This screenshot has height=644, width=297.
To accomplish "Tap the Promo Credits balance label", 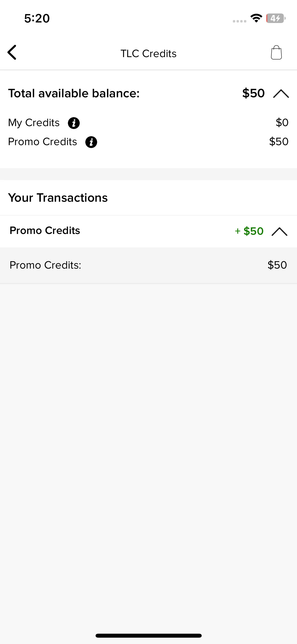I will [43, 142].
